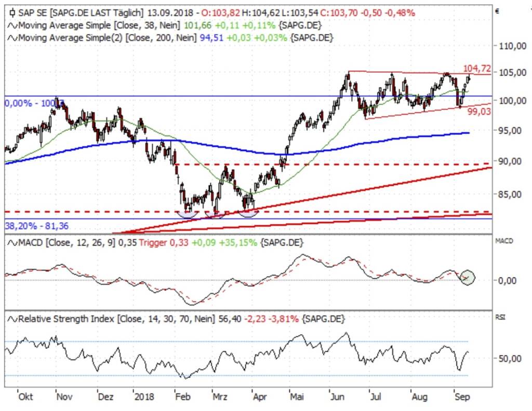Select the MACD [Close, 12, 26, 9] label
The width and height of the screenshot is (532, 411).
67,243
